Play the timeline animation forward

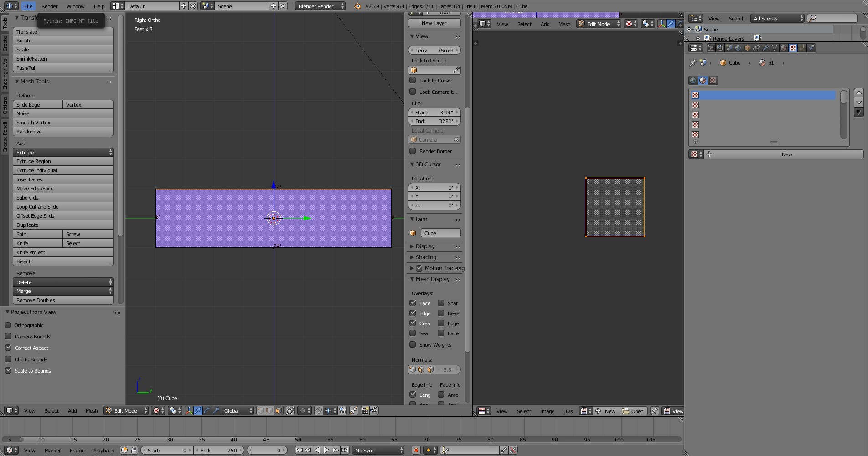click(x=326, y=450)
